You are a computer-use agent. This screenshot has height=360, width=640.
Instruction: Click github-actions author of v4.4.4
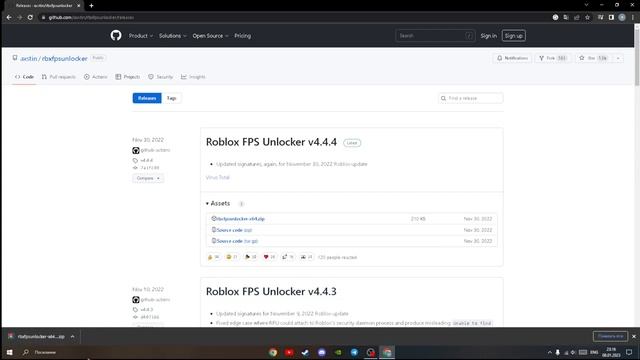pos(155,150)
